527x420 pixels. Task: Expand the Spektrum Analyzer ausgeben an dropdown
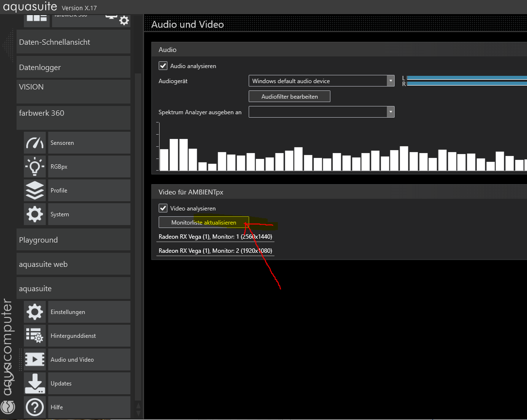click(x=321, y=112)
